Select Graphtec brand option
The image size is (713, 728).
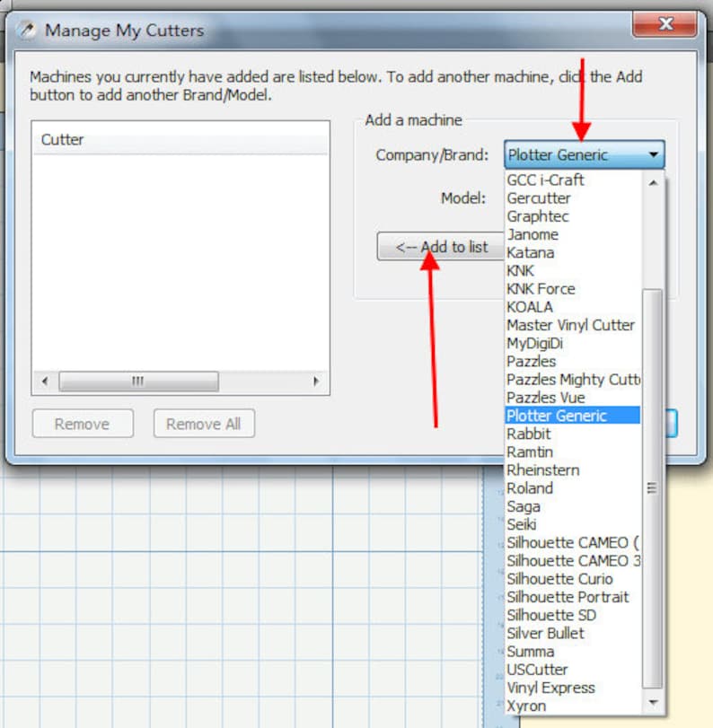573,216
